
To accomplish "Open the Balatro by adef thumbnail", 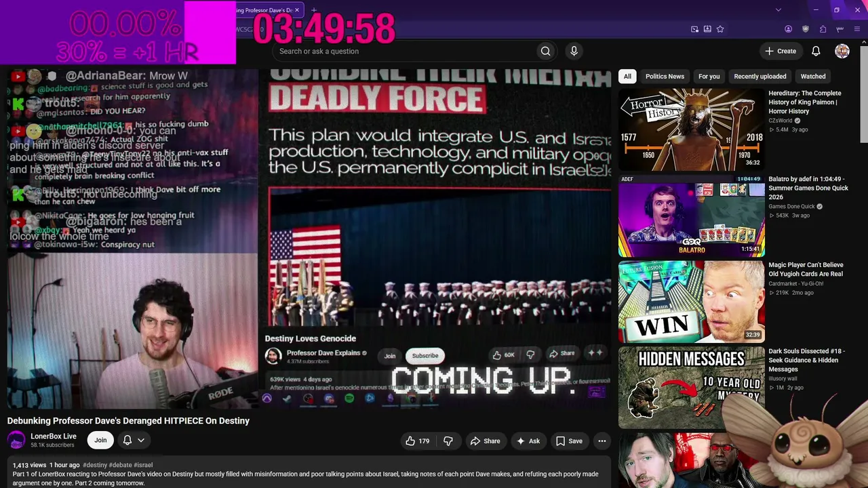I will click(x=691, y=215).
